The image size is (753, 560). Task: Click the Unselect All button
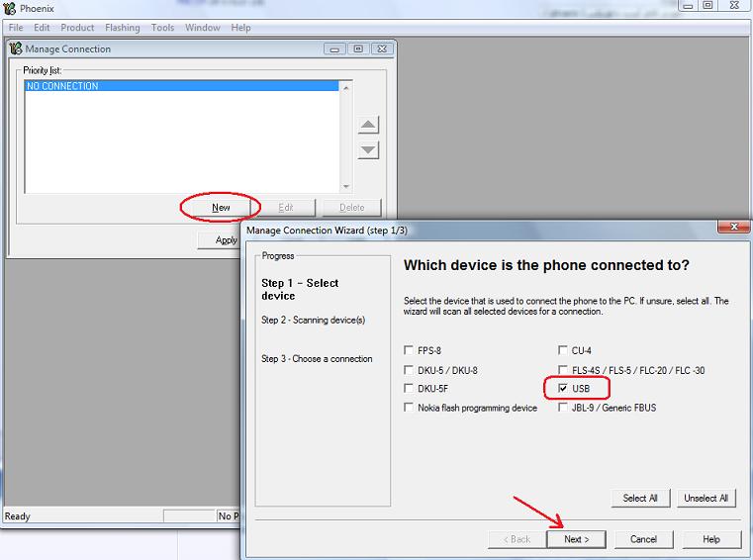[x=706, y=498]
